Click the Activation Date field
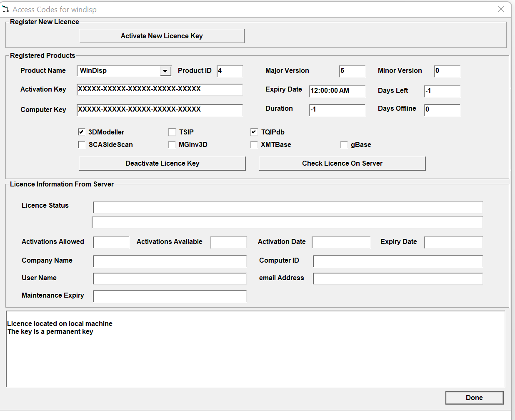 click(x=341, y=242)
